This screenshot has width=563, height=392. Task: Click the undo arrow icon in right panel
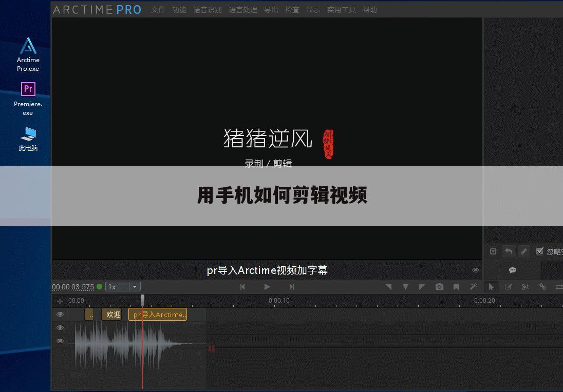[x=508, y=251]
